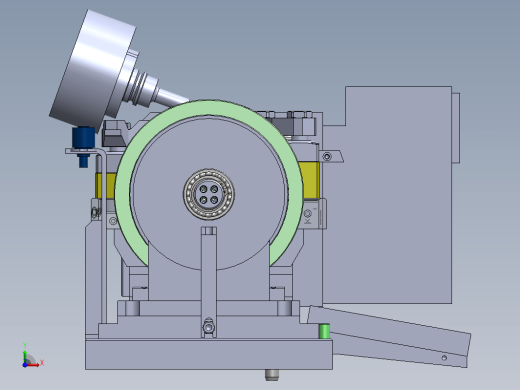This screenshot has height=390, width=520.
Task: Click the red X axis of the triad
Action: 34,365
